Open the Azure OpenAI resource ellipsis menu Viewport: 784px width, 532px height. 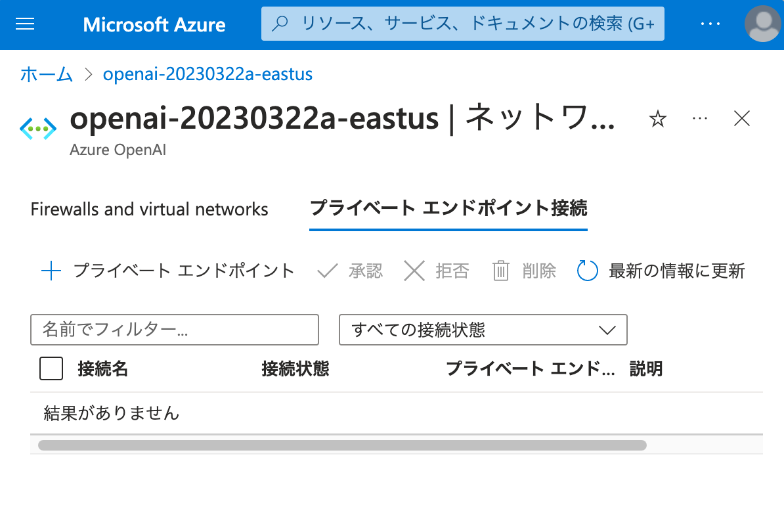(x=699, y=119)
